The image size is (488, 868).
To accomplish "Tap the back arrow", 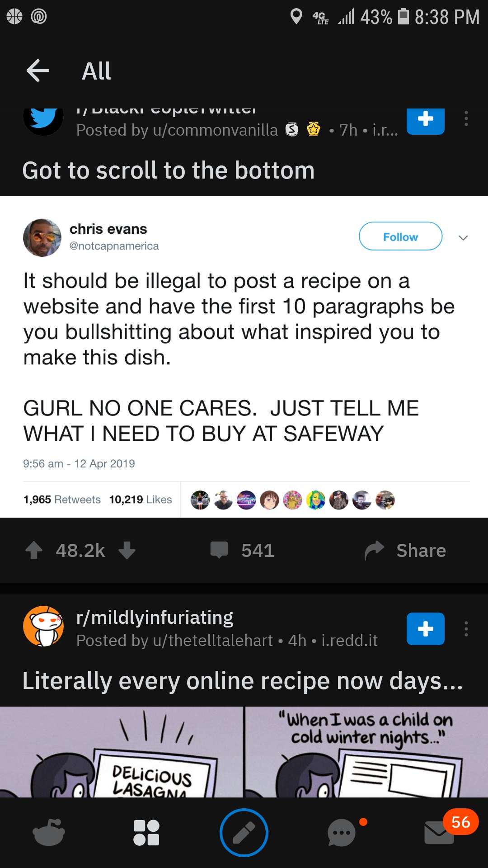I will tap(38, 71).
